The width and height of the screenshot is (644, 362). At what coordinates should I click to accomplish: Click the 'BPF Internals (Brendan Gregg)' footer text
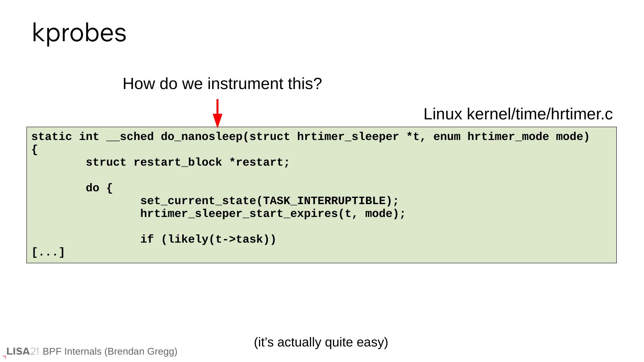(110, 352)
